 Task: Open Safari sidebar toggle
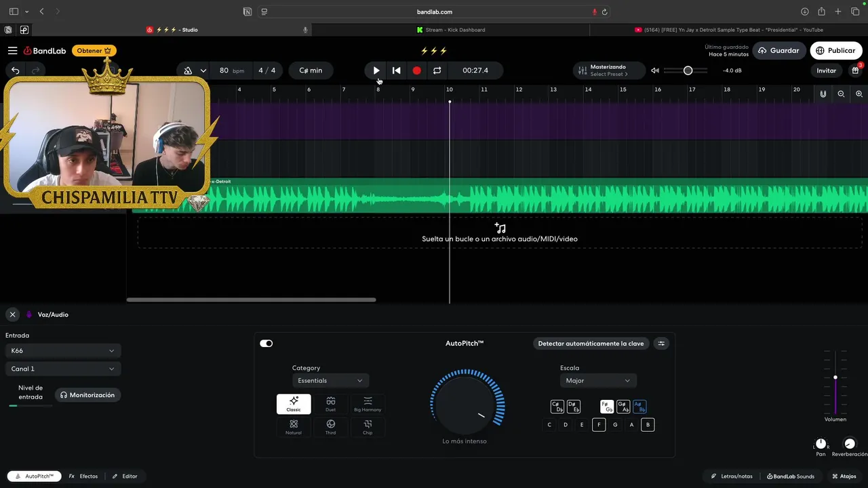(14, 12)
